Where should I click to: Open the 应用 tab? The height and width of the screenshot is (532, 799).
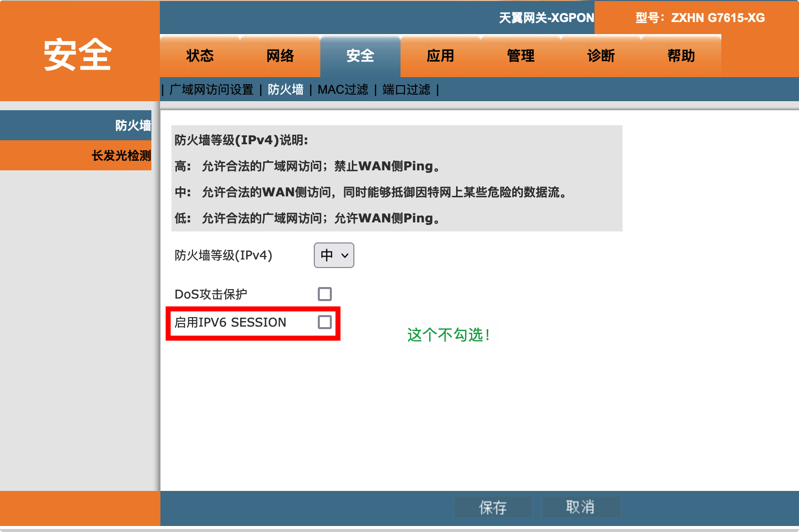[x=441, y=56]
